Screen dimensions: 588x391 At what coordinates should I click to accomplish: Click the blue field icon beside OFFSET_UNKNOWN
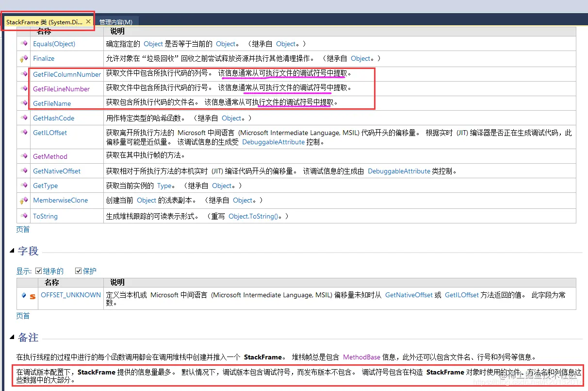23,295
